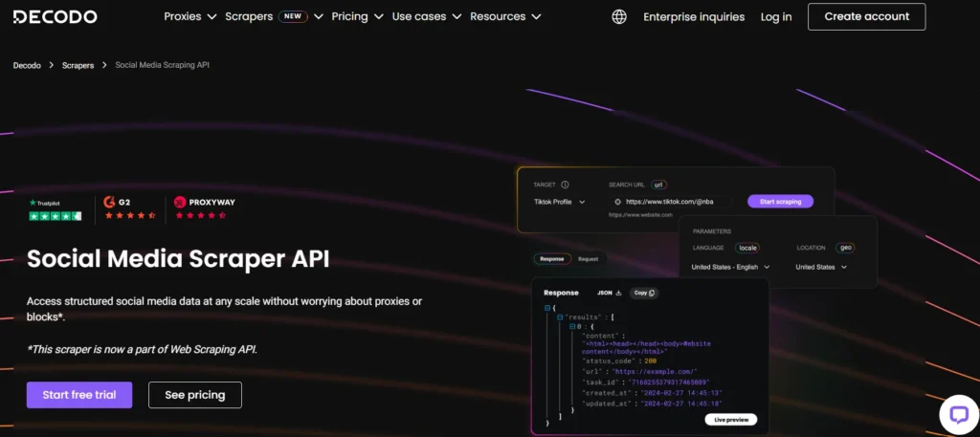Expand the Pricing menu

click(357, 17)
